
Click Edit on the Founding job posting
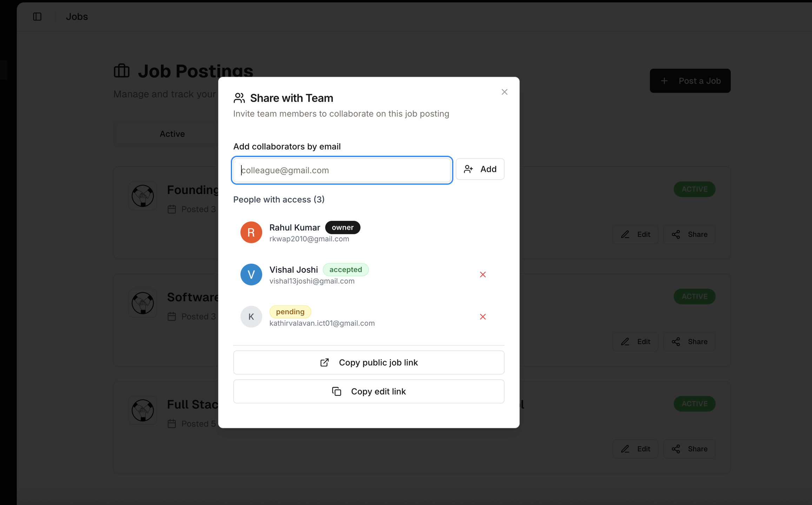(x=635, y=234)
